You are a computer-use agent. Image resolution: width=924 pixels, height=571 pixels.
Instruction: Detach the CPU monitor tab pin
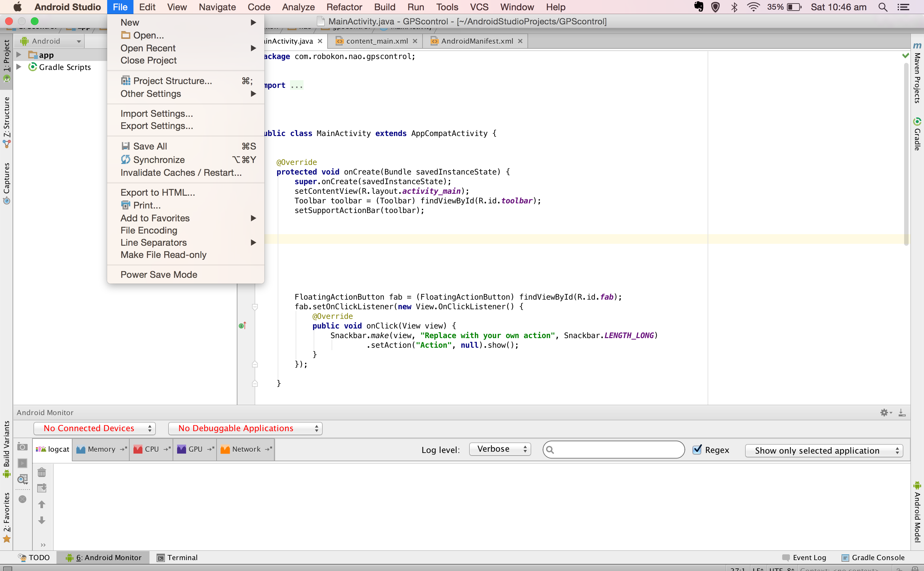[x=167, y=449]
